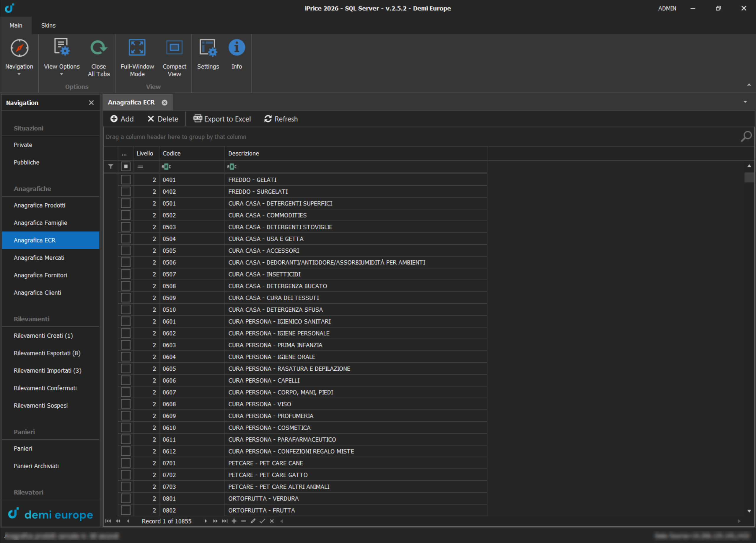
Task: Activate Full-Window Mode
Action: (x=137, y=47)
